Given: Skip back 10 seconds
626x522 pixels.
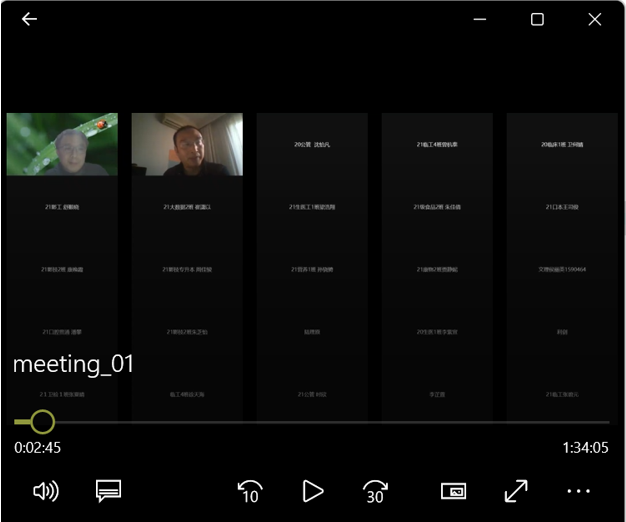Looking at the screenshot, I should pyautogui.click(x=249, y=491).
